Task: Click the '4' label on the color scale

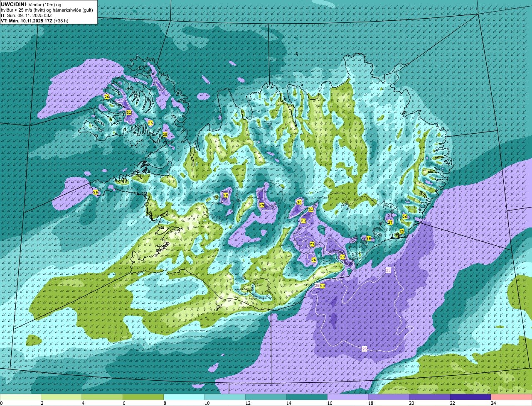Action: 82,403
